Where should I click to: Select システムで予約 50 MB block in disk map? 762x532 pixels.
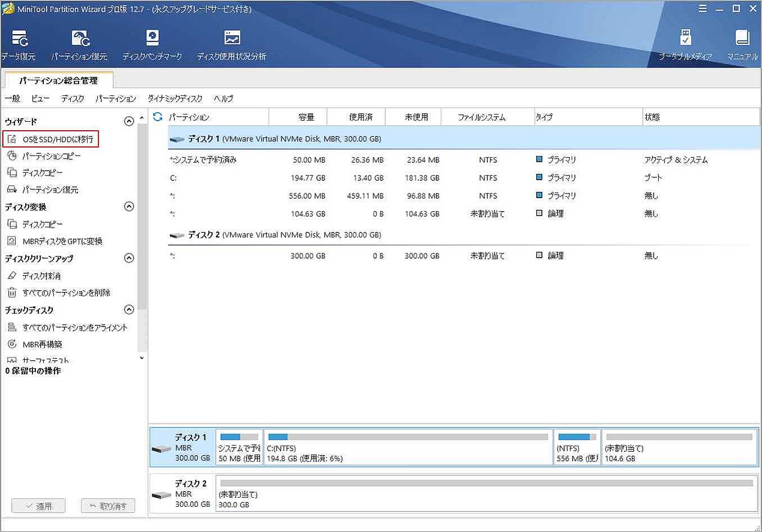point(239,447)
